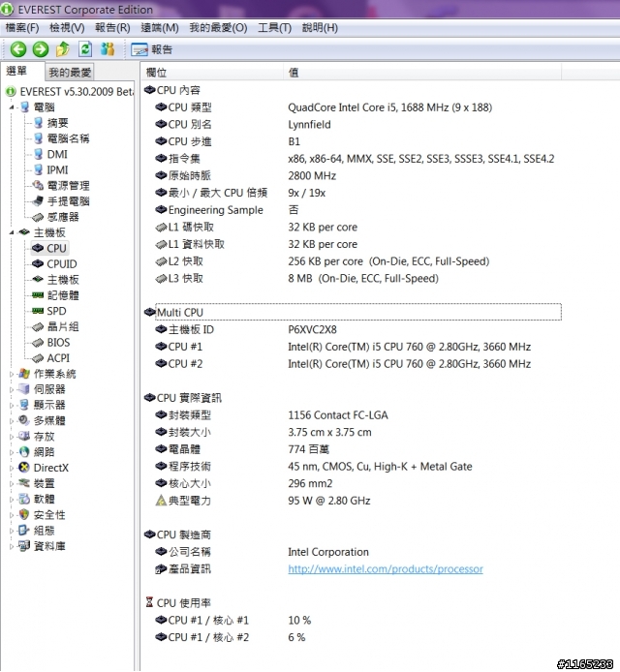The height and width of the screenshot is (672, 620).
Task: Expand the 顯示器 tree node
Action: click(12, 406)
